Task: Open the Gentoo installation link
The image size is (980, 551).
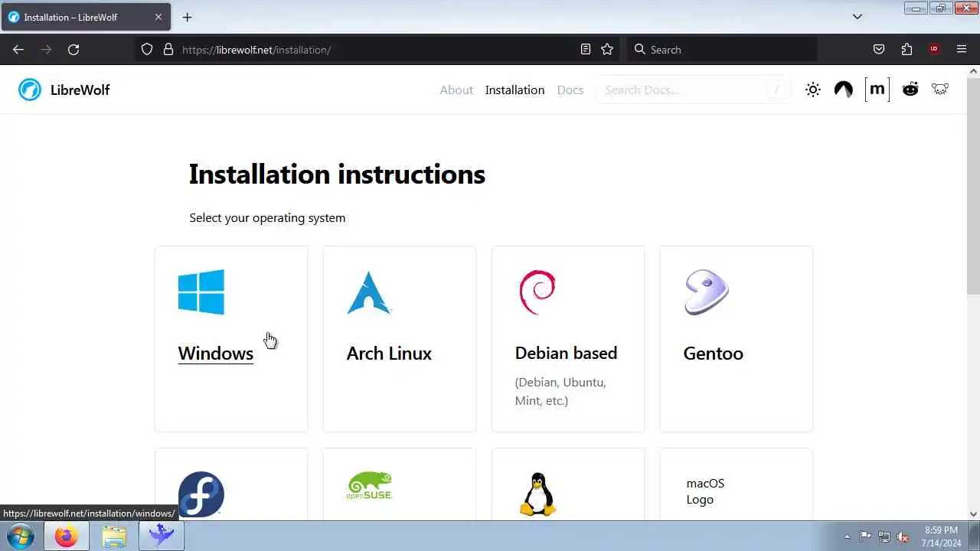Action: [x=713, y=353]
